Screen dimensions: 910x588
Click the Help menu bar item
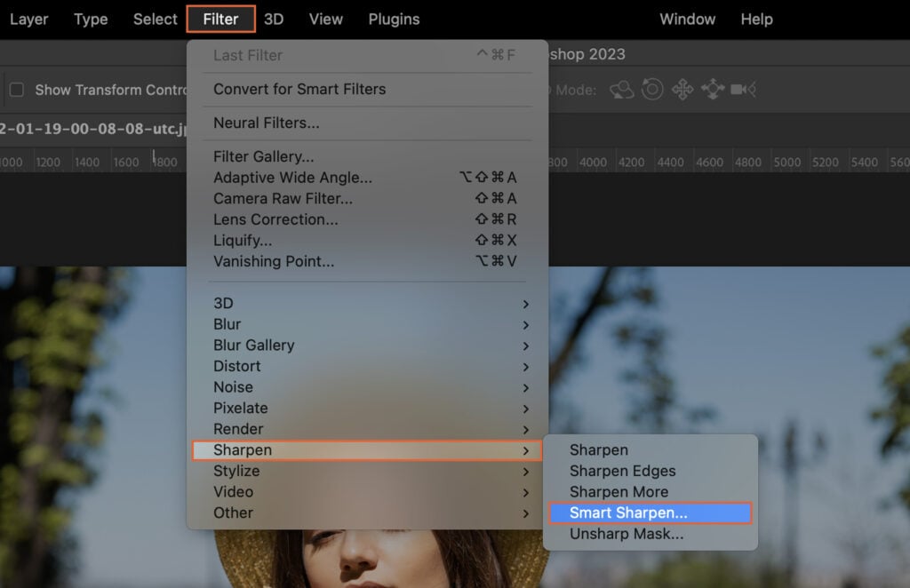(756, 19)
